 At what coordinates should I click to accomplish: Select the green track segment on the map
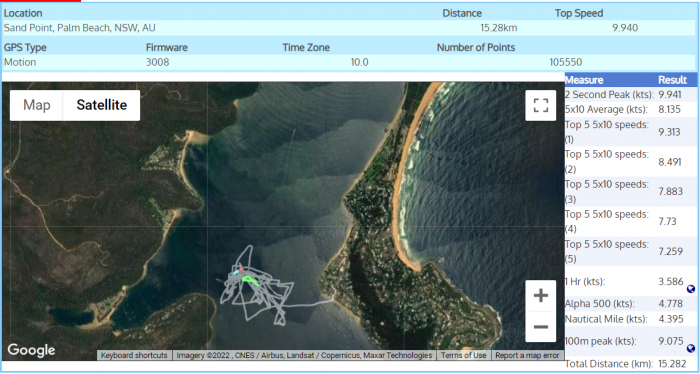tap(250, 280)
